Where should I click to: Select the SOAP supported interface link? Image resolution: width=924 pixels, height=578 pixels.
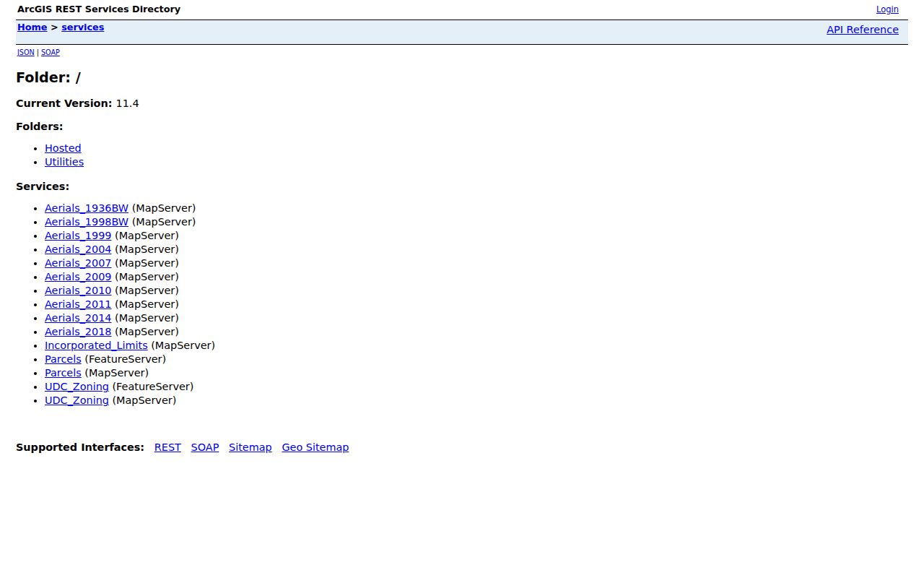[205, 447]
